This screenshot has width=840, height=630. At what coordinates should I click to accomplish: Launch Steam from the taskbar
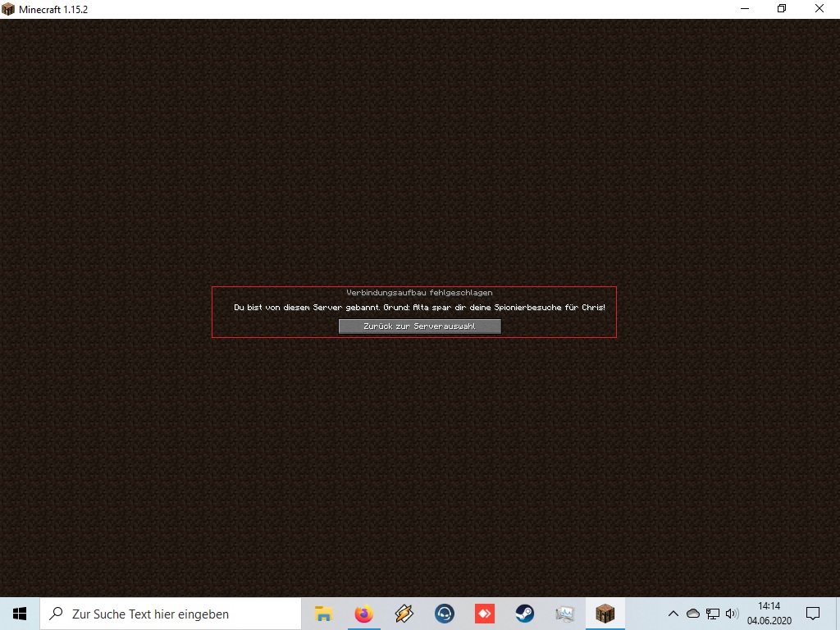[524, 614]
